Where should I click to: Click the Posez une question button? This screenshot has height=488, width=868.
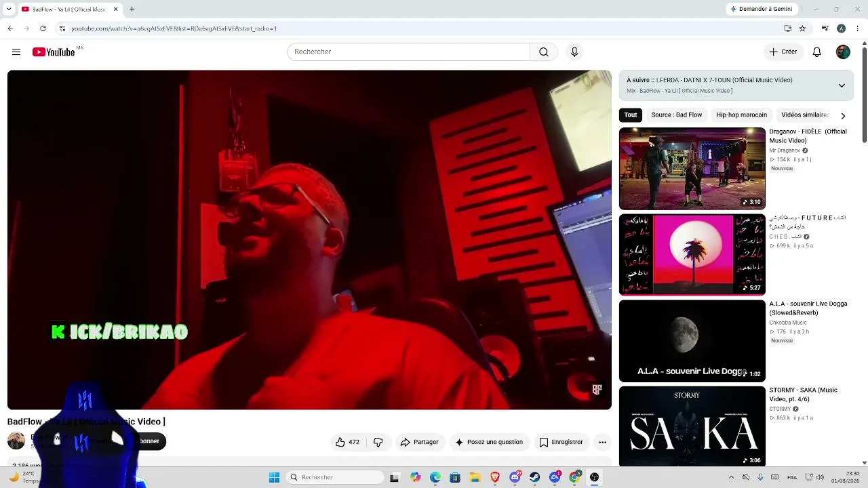pos(489,442)
